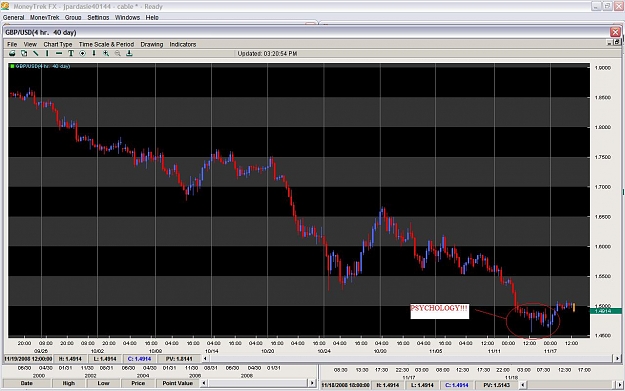
Task: Click the green GBP/USD legend marker in chart
Action: (x=12, y=66)
